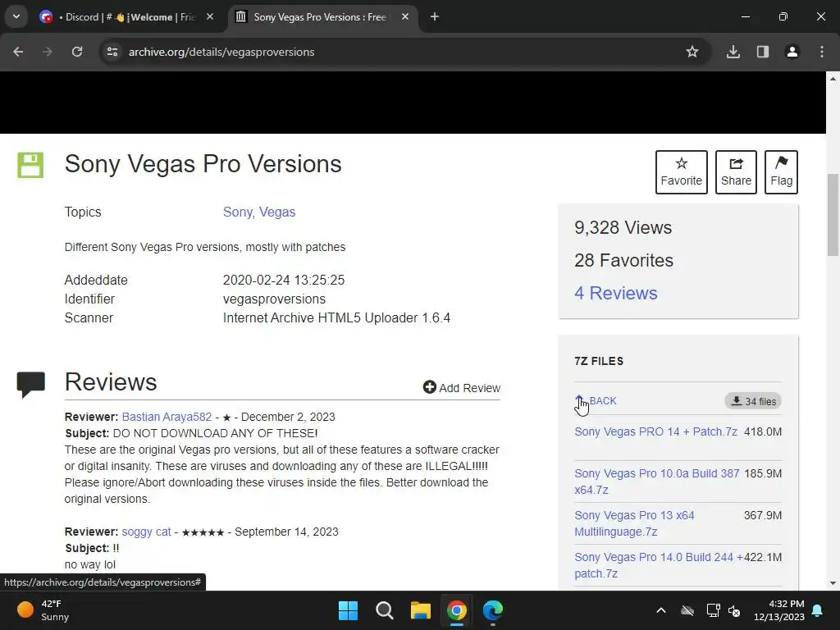Viewport: 840px width, 630px height.
Task: Flag this item
Action: coord(781,172)
